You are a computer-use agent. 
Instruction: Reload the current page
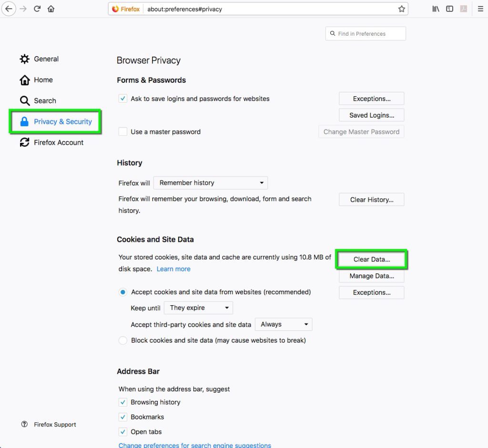point(37,9)
